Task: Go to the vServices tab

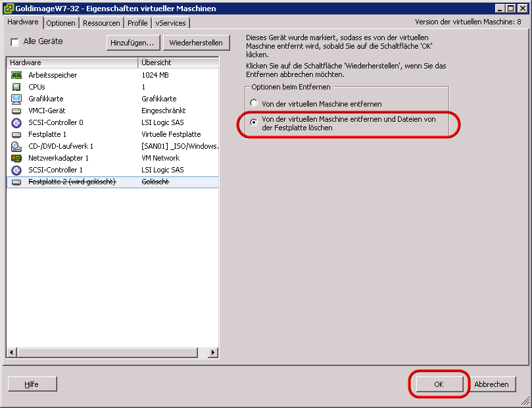Action: (x=170, y=23)
